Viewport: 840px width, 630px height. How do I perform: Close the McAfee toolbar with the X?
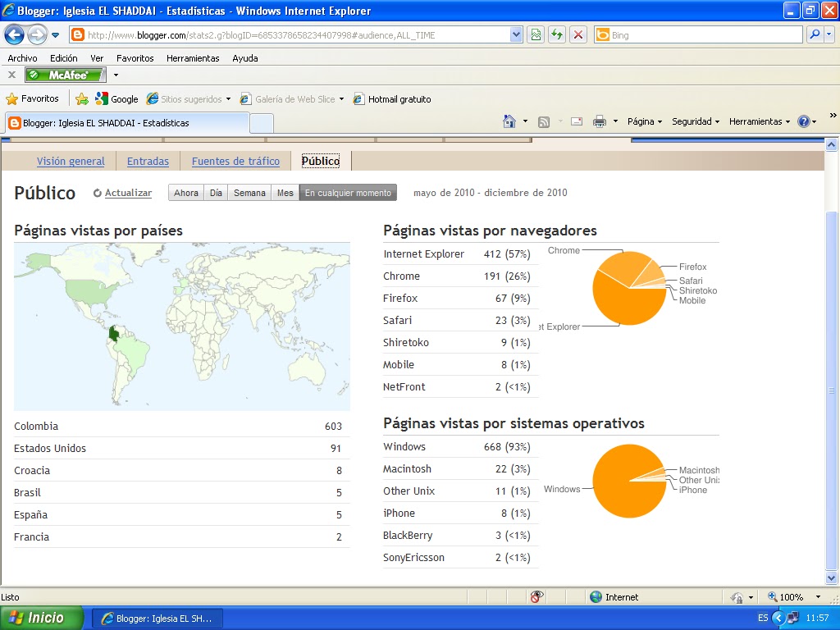point(11,75)
